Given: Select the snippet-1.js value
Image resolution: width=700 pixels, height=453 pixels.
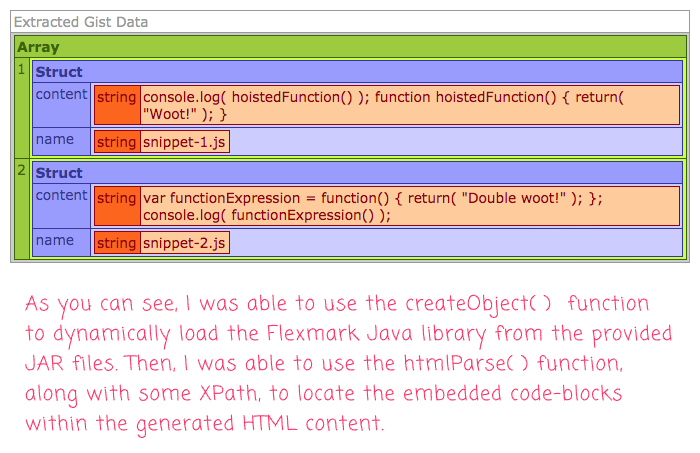Looking at the screenshot, I should coord(184,142).
